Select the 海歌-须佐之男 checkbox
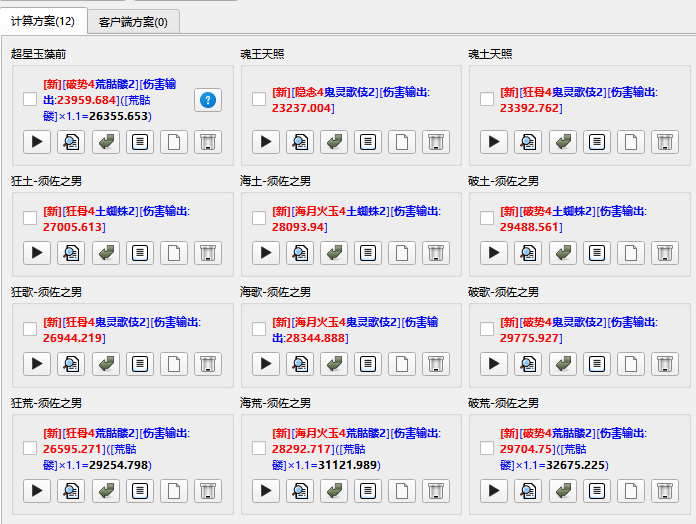696x524 pixels. click(x=259, y=329)
